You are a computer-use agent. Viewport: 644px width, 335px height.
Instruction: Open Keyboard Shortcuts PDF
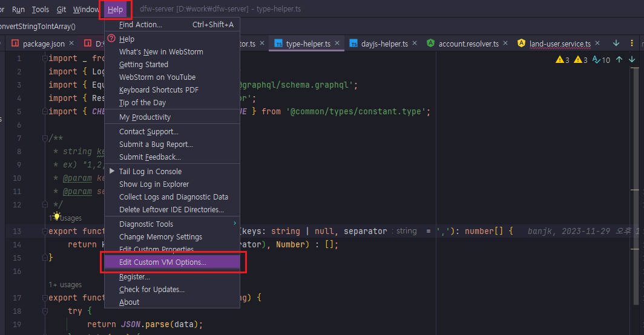click(x=172, y=90)
